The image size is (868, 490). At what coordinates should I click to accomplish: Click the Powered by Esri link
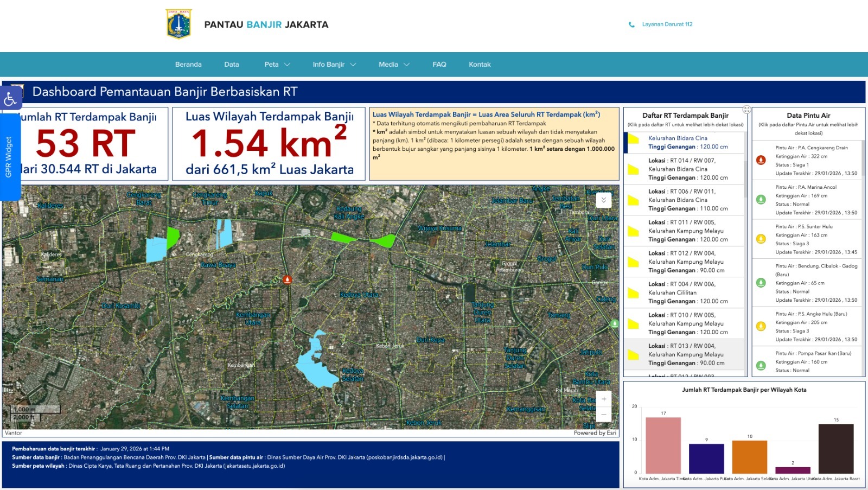pyautogui.click(x=595, y=433)
